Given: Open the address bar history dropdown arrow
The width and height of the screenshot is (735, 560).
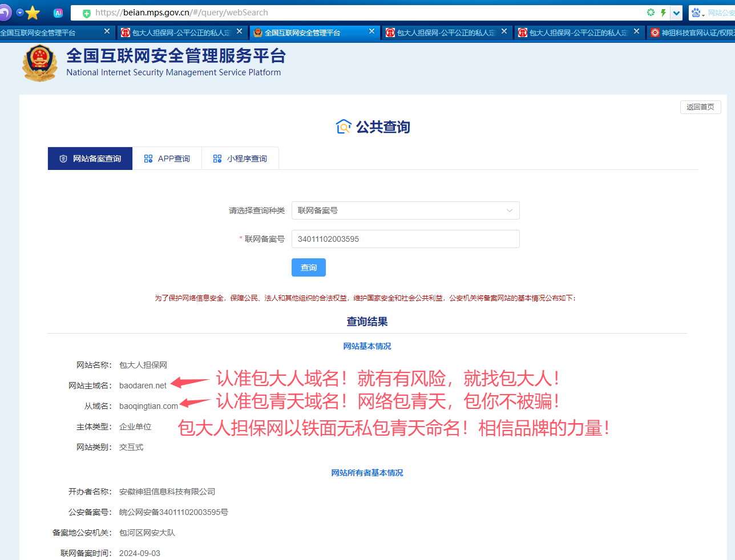Looking at the screenshot, I should pyautogui.click(x=676, y=12).
